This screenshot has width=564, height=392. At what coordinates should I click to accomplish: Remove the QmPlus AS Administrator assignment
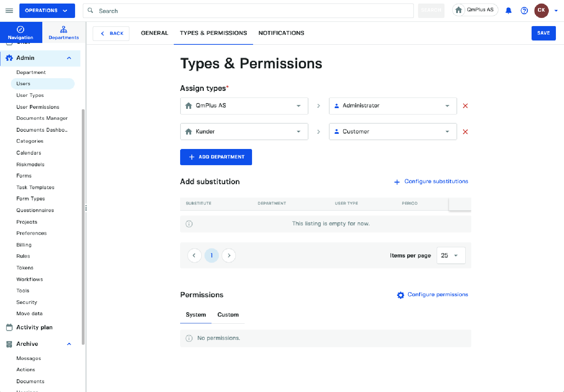pyautogui.click(x=465, y=106)
